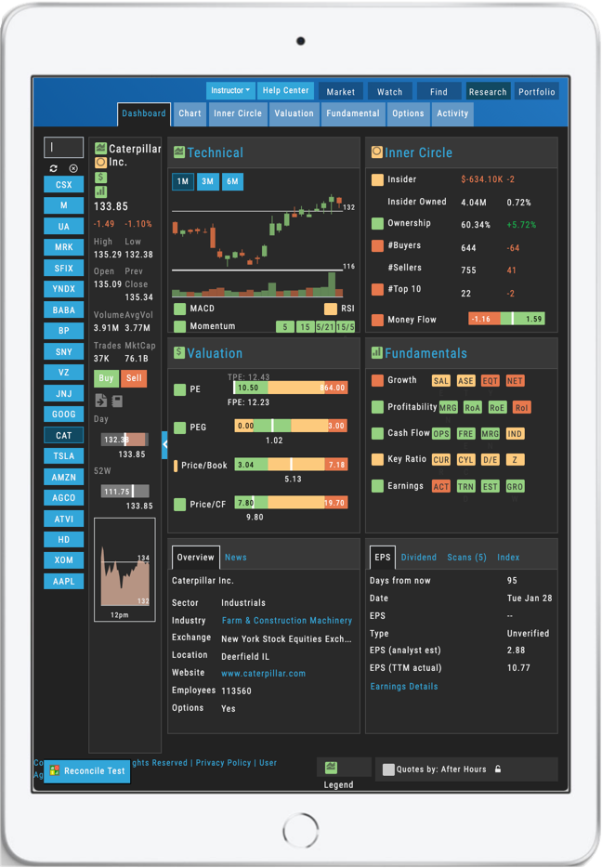The width and height of the screenshot is (602, 868).
Task: Toggle the Profitability green indicator box
Action: click(x=377, y=407)
